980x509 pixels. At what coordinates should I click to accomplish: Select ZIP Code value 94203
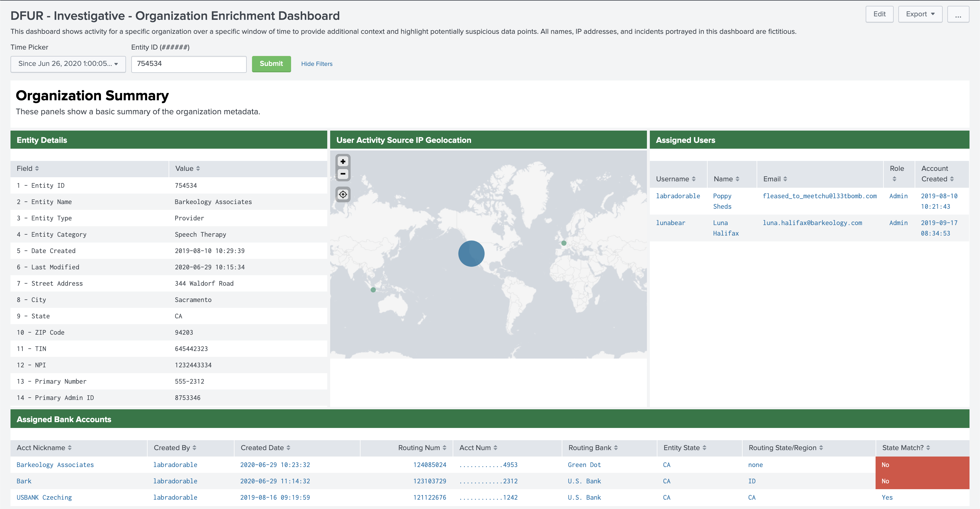click(x=184, y=333)
